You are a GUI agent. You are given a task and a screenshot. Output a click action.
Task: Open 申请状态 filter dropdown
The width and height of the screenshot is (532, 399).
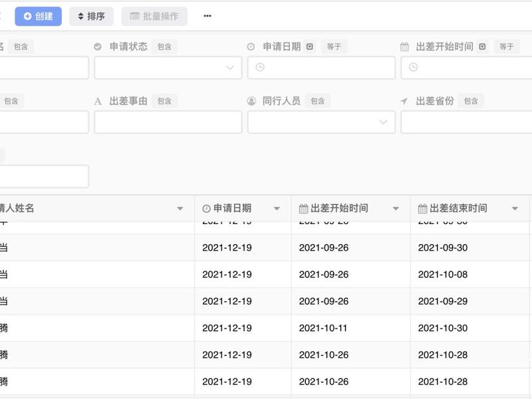click(x=168, y=68)
